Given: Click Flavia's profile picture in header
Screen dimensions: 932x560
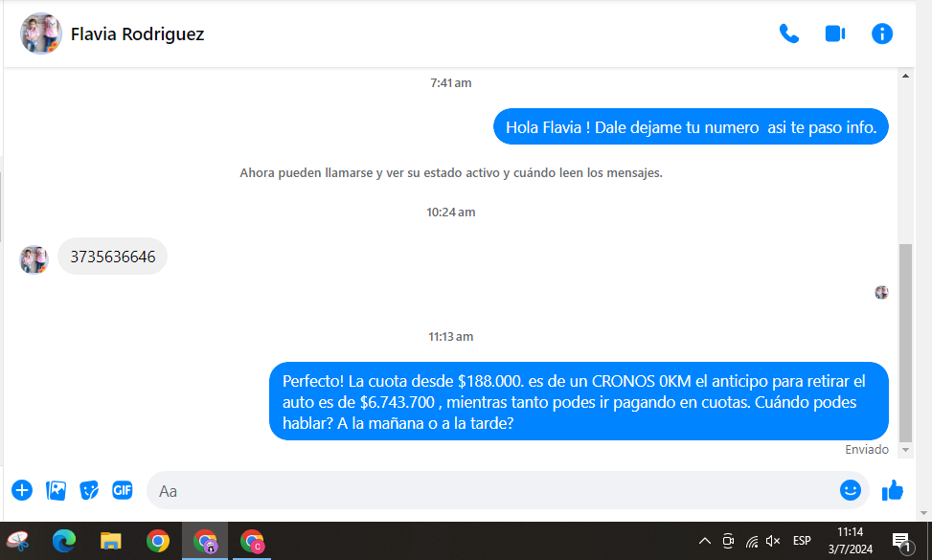Looking at the screenshot, I should pos(41,34).
